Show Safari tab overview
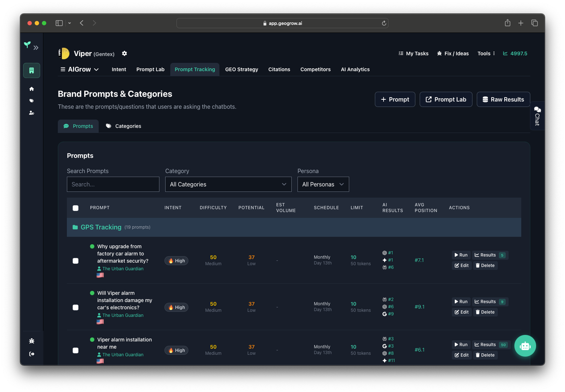The height and width of the screenshot is (392, 565). [x=534, y=23]
